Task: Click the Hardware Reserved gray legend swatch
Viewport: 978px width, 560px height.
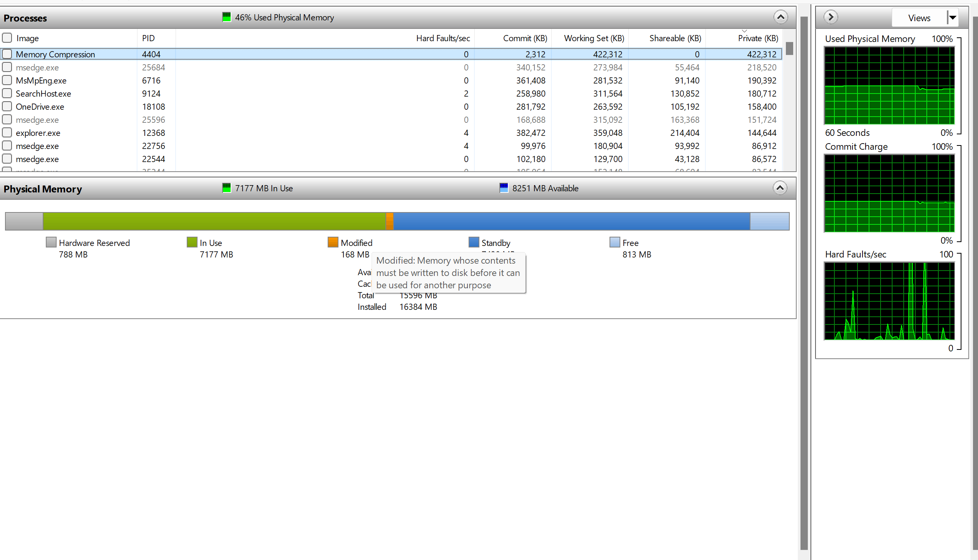Action: click(x=51, y=242)
